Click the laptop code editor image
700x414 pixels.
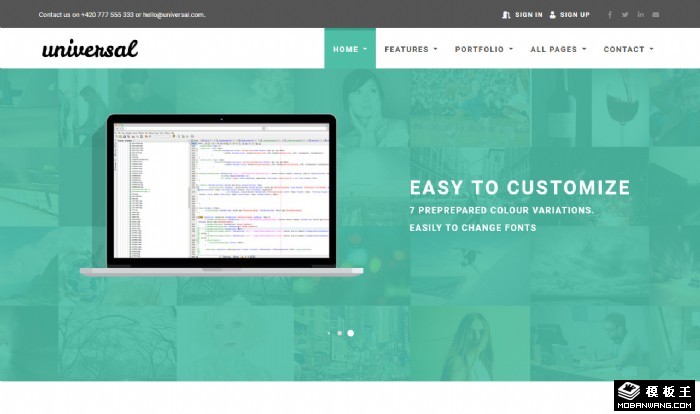(x=221, y=195)
